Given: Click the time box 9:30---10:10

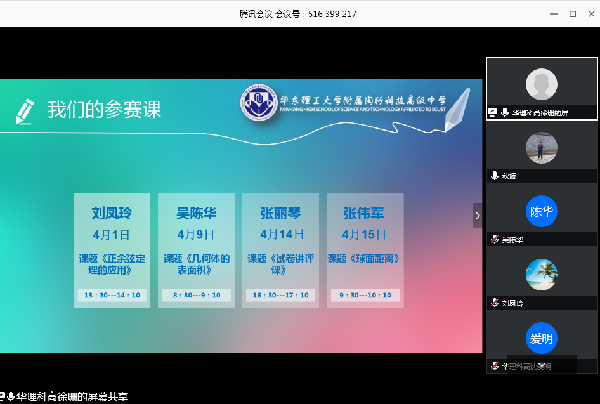Looking at the screenshot, I should (x=365, y=295).
